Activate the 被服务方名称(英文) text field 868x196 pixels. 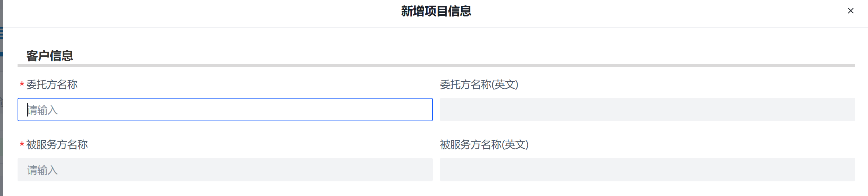(647, 170)
